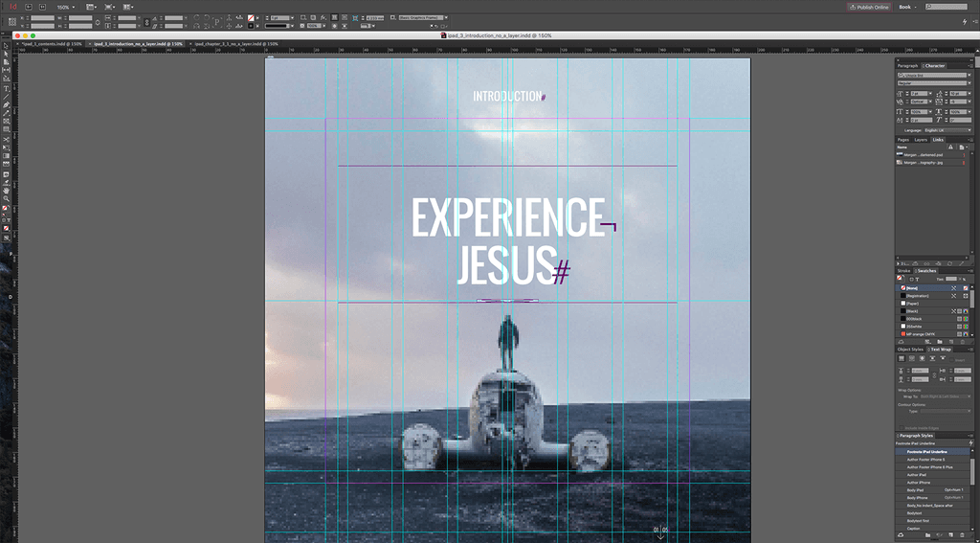This screenshot has height=543, width=980.
Task: Click the constrain proportions chain icon
Action: [x=97, y=21]
